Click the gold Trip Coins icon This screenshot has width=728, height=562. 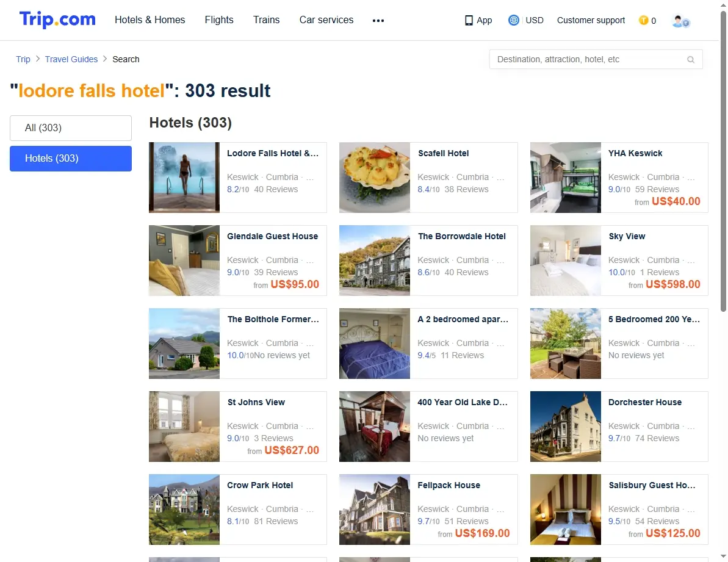[644, 20]
